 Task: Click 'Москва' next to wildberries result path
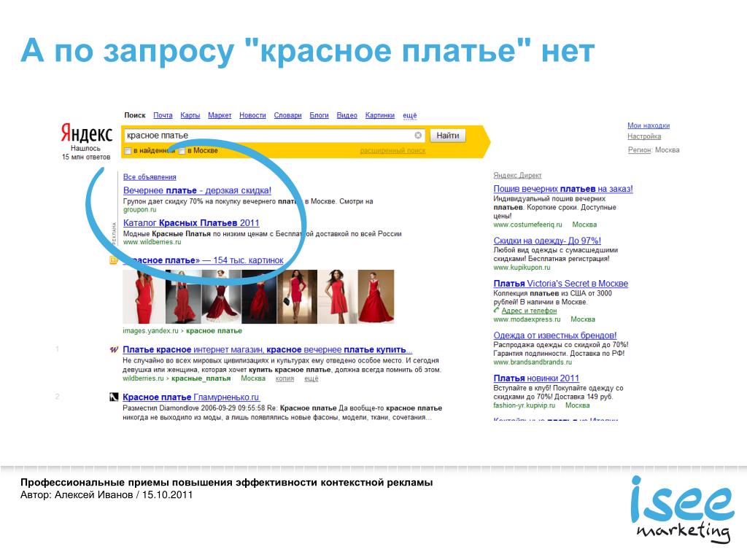click(253, 378)
